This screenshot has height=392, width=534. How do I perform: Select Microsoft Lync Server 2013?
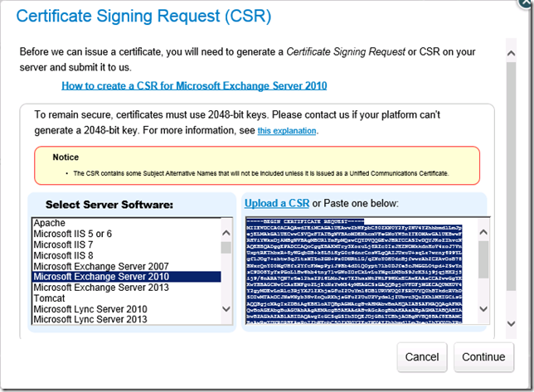point(127,320)
